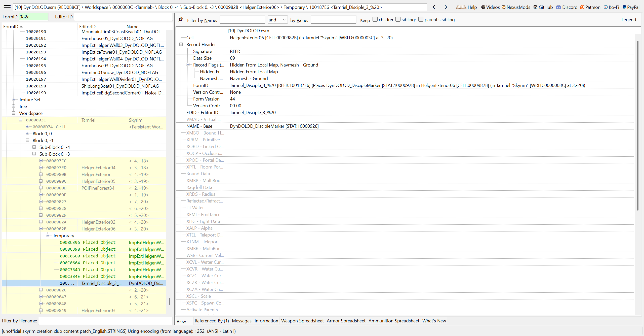
Task: Open the hamburger main menu icon
Action: pos(7,7)
